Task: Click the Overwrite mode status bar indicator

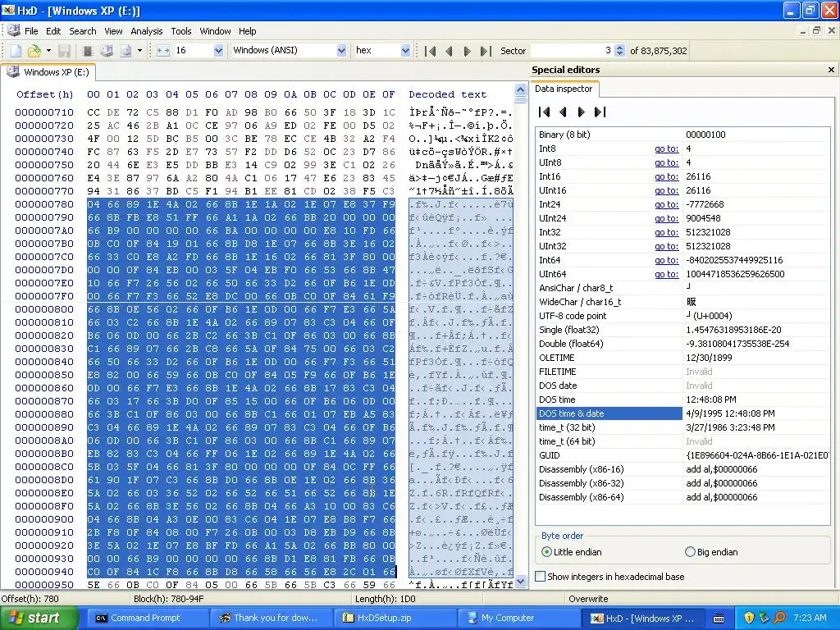Action: [x=588, y=599]
